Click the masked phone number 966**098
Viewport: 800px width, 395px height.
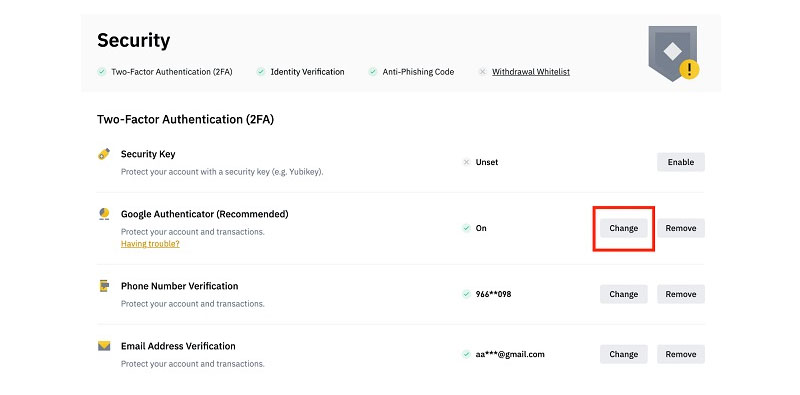coord(493,294)
